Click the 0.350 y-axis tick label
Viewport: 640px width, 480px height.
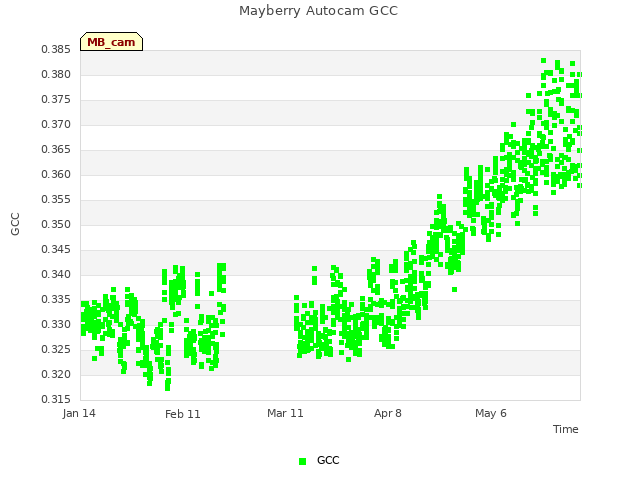[x=56, y=224]
